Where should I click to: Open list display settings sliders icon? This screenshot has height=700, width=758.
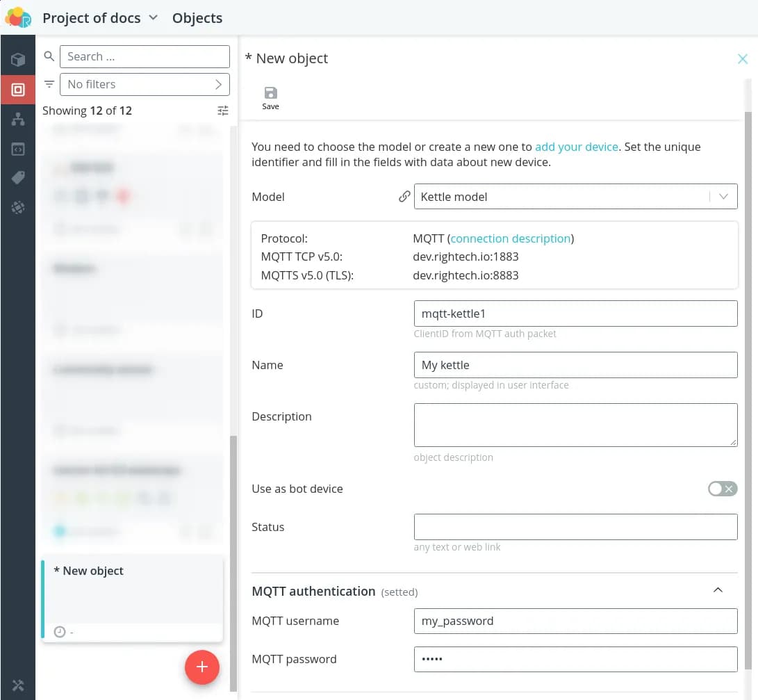(x=222, y=111)
